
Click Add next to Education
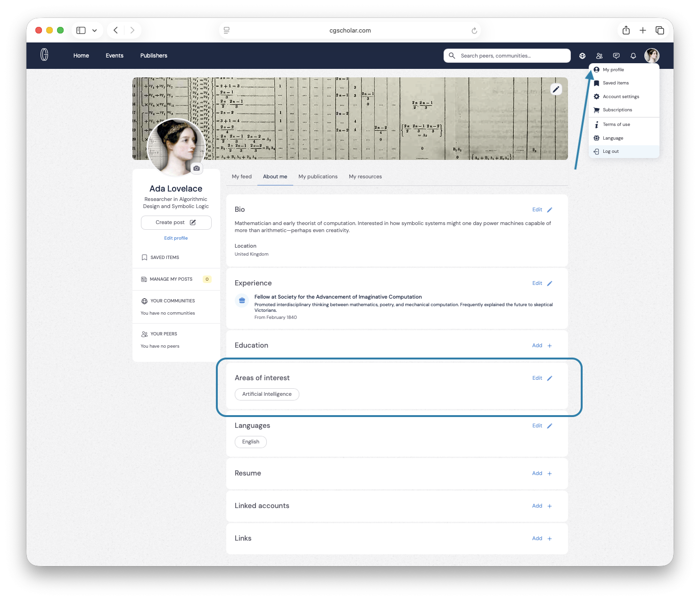point(542,345)
